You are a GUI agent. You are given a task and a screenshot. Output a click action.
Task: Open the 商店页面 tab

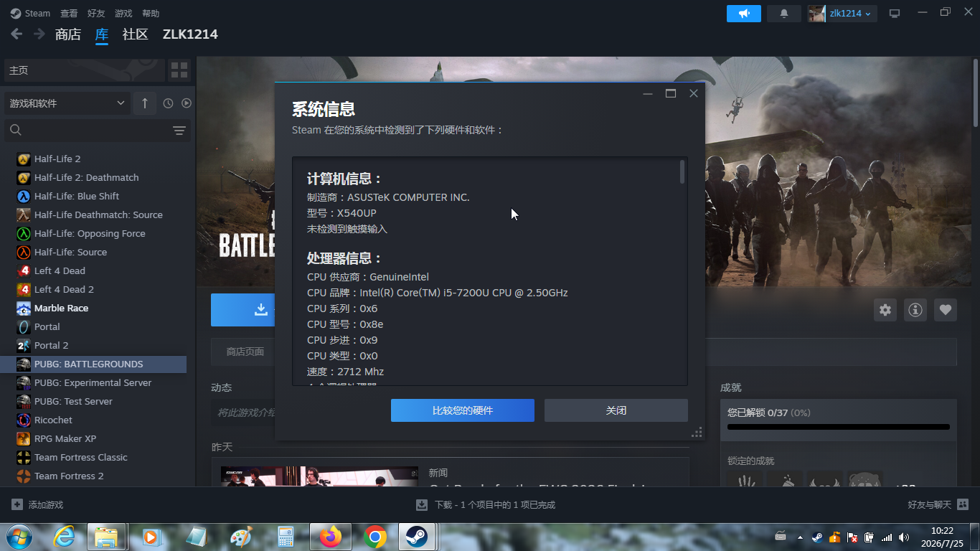245,352
